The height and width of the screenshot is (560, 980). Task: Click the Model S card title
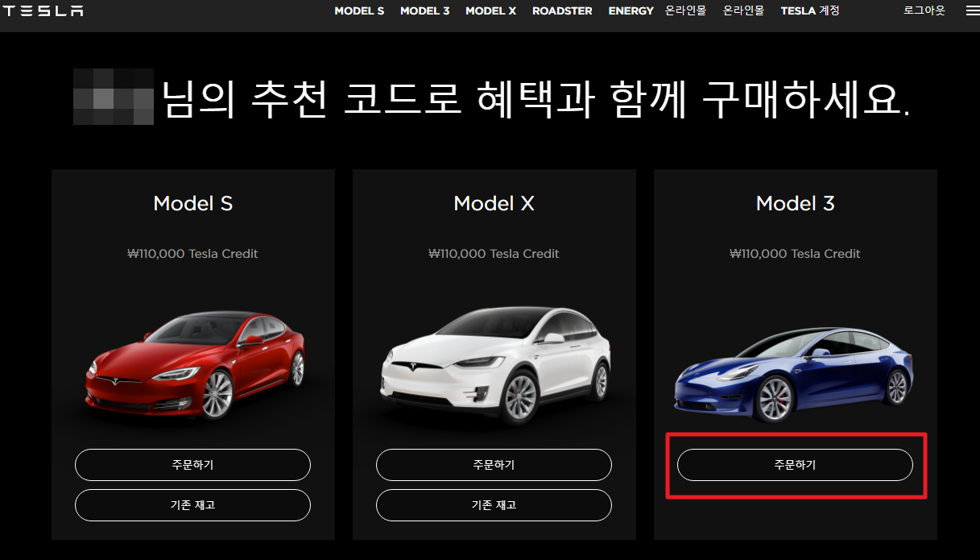193,204
